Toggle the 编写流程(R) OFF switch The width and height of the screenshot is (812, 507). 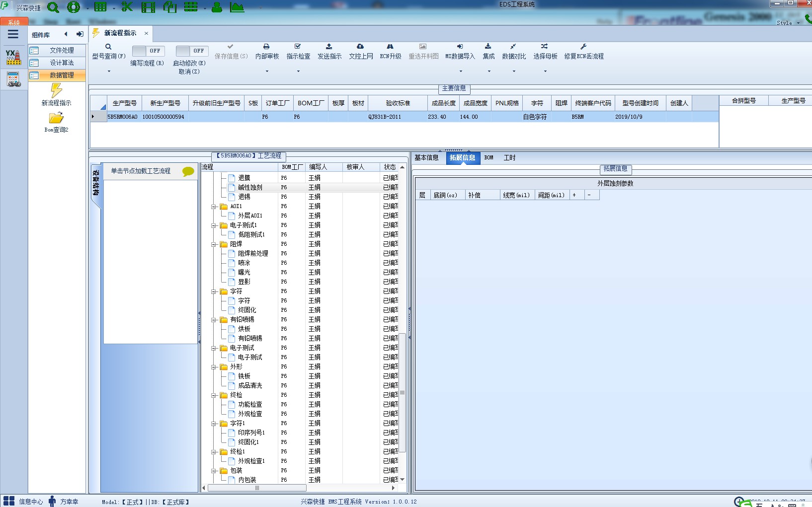pos(147,51)
